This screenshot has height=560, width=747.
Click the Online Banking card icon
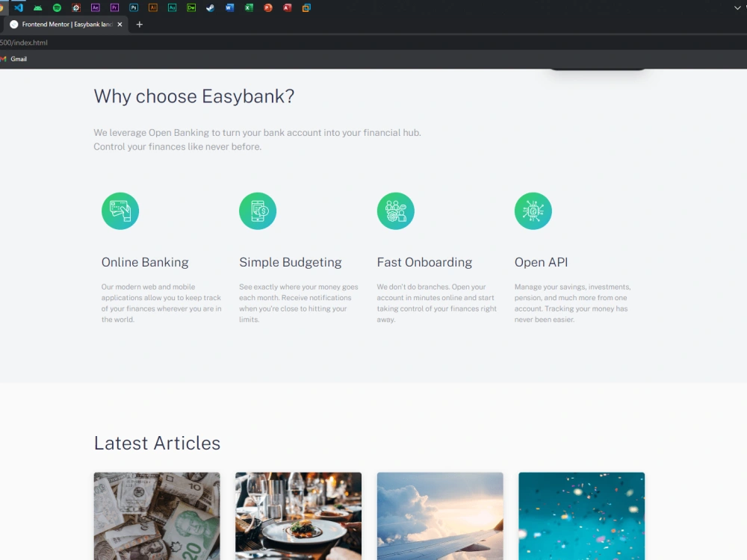(120, 211)
